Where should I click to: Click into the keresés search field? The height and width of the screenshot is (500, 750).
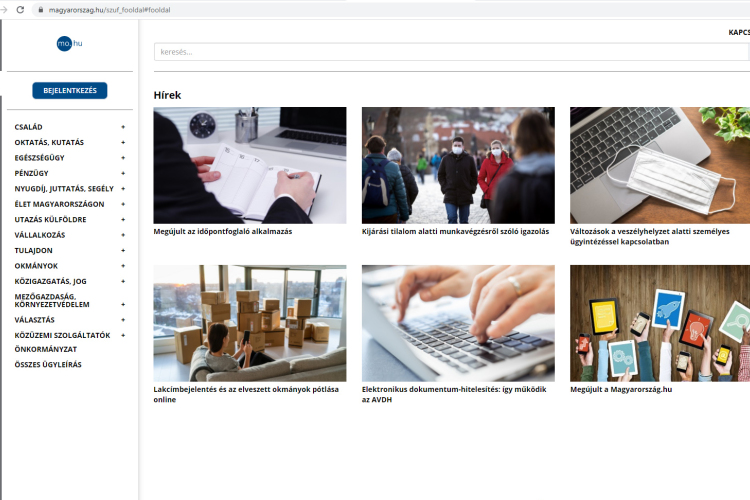pyautogui.click(x=450, y=52)
